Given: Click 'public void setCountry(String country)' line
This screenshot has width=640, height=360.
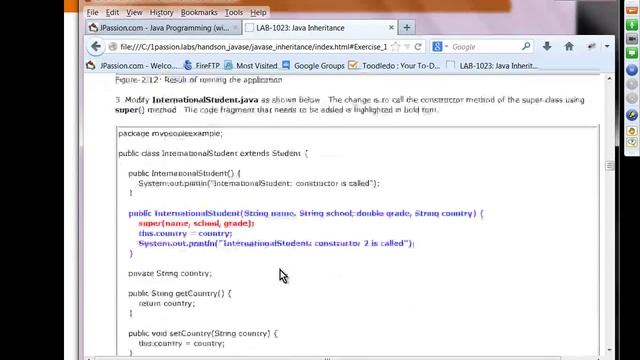Looking at the screenshot, I should click(x=203, y=333).
